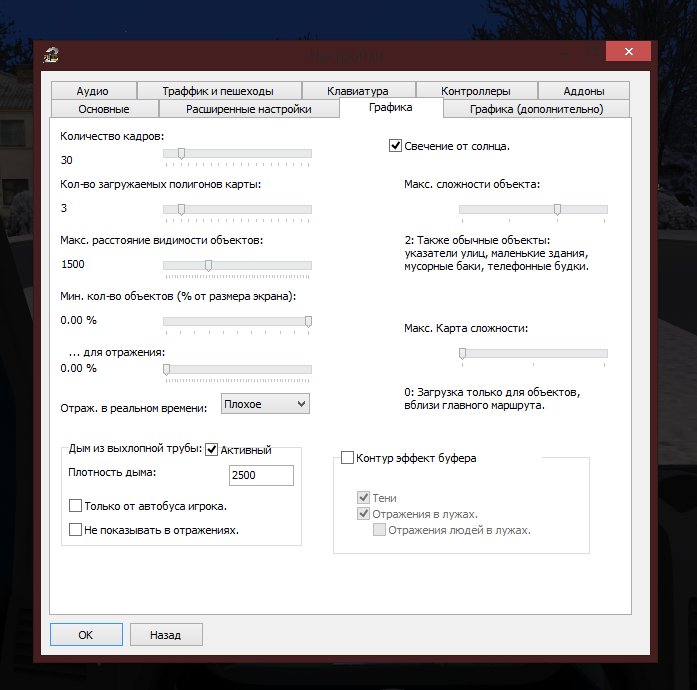
Task: Select the Графика tab
Action: point(391,108)
